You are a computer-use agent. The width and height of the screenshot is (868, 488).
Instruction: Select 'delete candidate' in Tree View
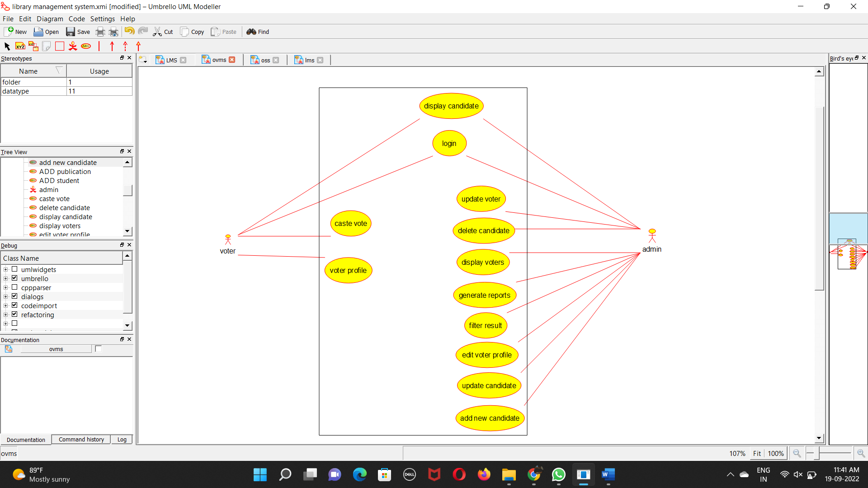point(64,208)
